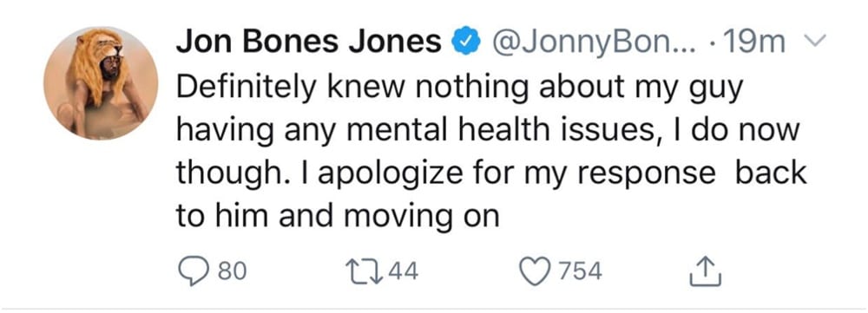
Task: View the 44 retweets count
Action: coord(403,271)
